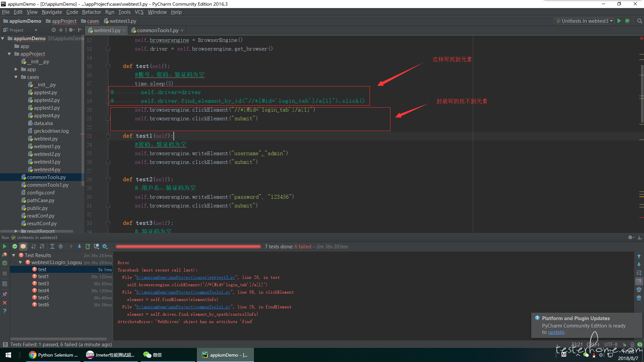Open data.xlsx in project tree
The width and height of the screenshot is (644, 362).
click(43, 123)
